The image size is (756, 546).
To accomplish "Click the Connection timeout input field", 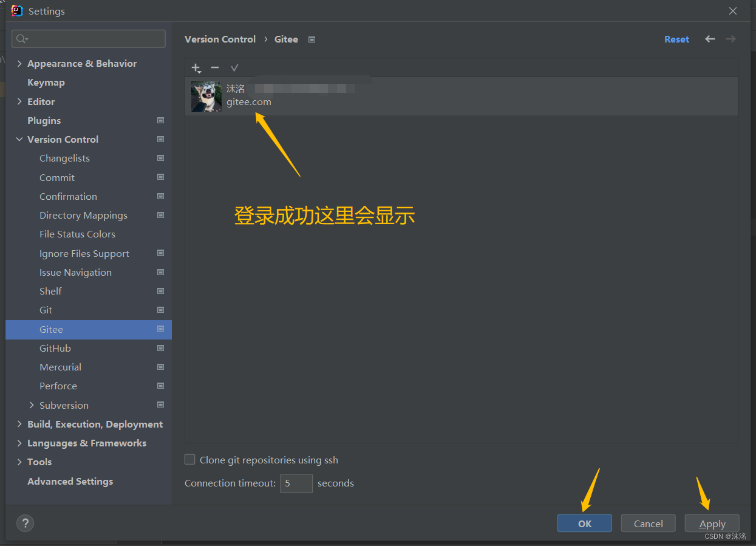I will (296, 483).
